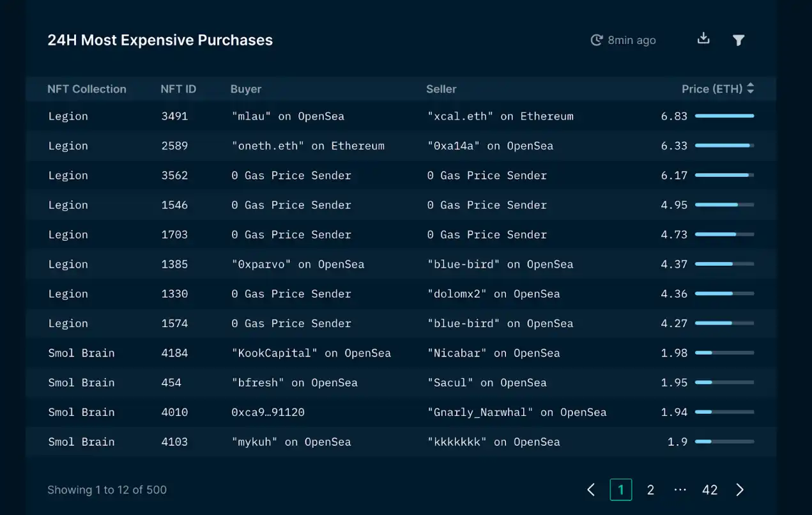The image size is (812, 515).
Task: Select page 2 in pagination
Action: click(650, 490)
